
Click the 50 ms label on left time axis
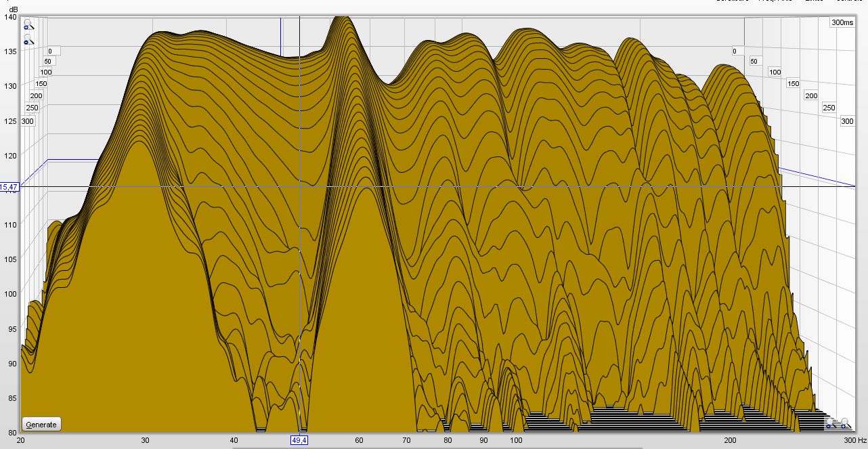tap(48, 61)
